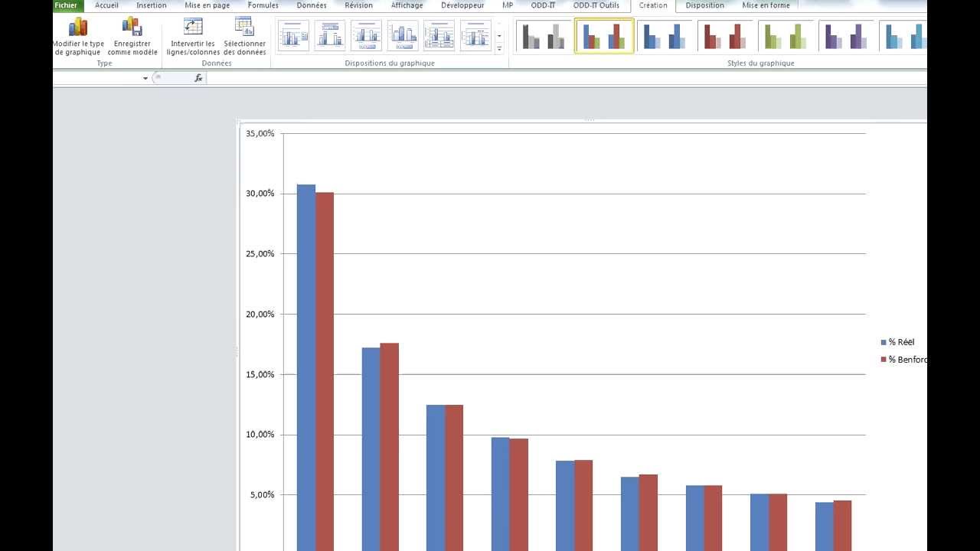980x551 pixels.
Task: Go to next row of chart layouts
Action: click(499, 36)
